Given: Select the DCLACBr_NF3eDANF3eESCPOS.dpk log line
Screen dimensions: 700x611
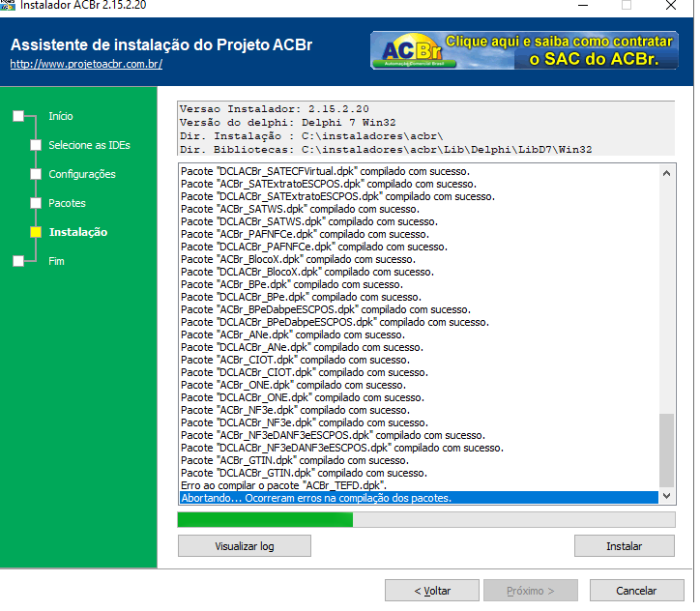Looking at the screenshot, I should (419, 448).
